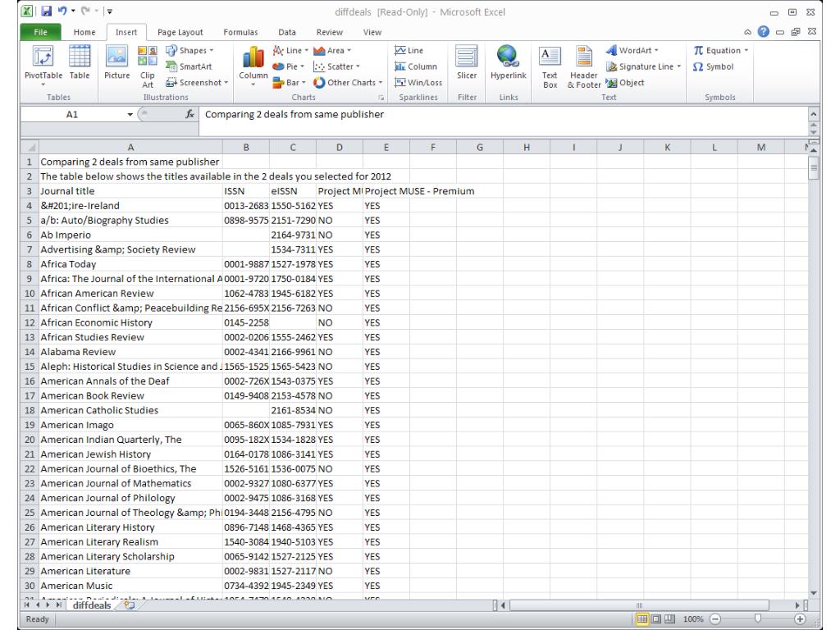Switch to the View tab
This screenshot has width=840, height=630.
pyautogui.click(x=372, y=32)
